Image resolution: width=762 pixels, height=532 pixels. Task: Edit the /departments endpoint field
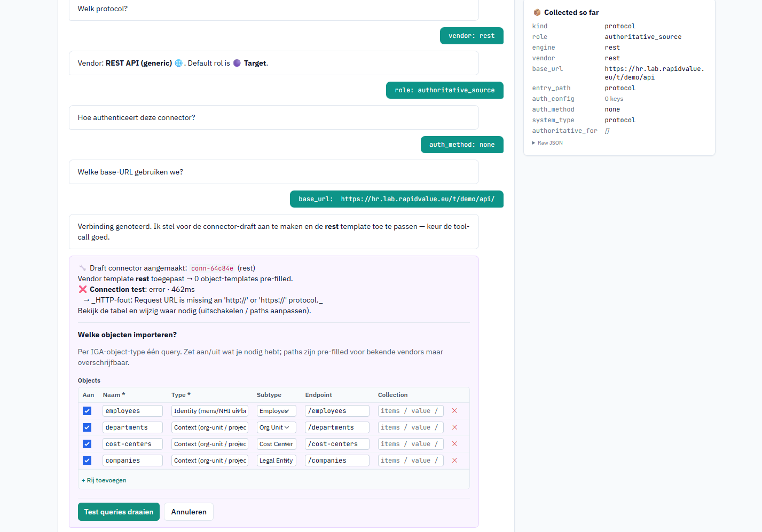coord(337,427)
